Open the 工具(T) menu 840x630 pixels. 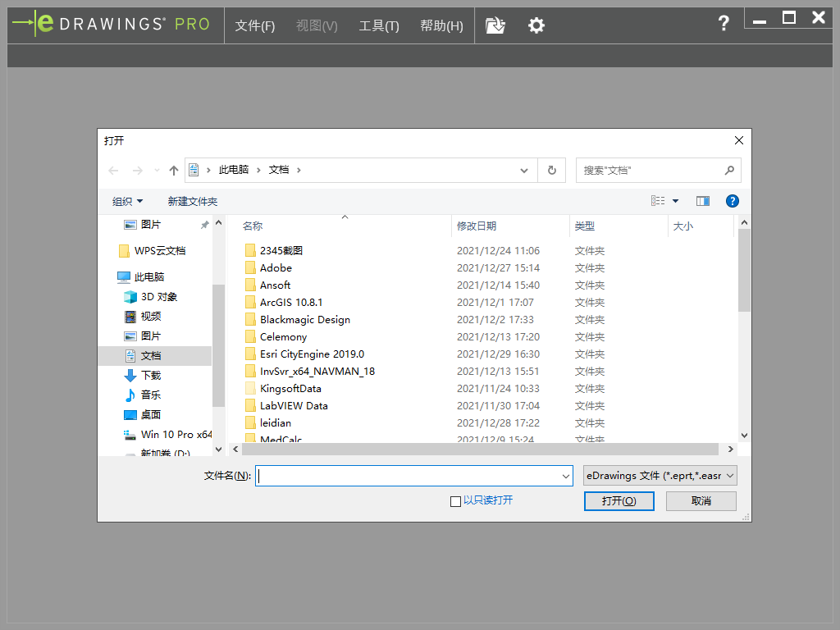point(379,25)
